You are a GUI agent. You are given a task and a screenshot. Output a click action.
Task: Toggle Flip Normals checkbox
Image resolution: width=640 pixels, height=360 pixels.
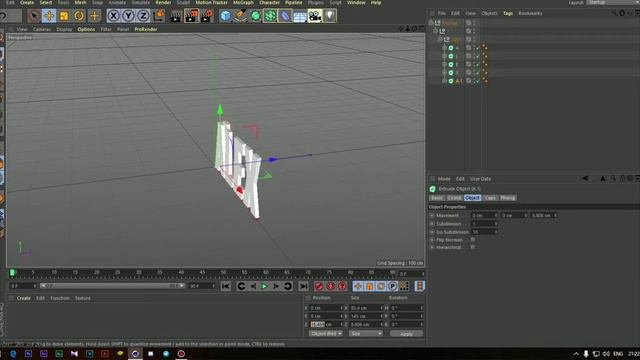(x=473, y=240)
